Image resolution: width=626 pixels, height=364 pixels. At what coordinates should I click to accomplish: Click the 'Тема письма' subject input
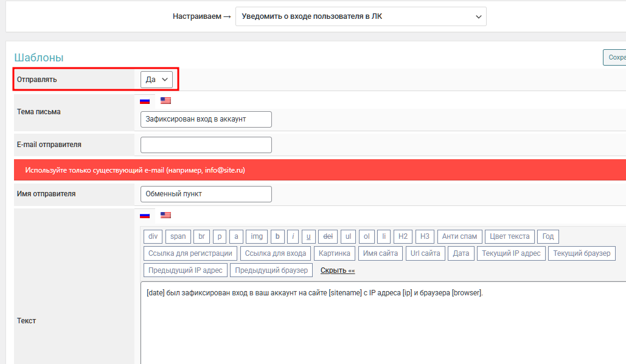(x=206, y=119)
